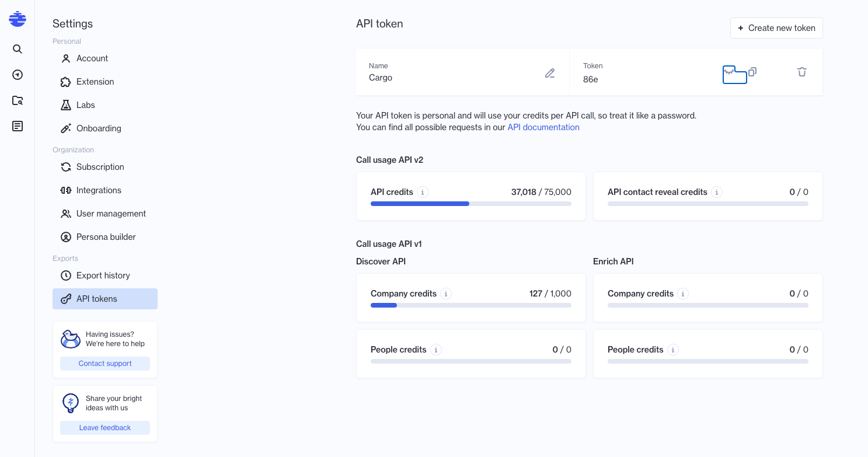
Task: Open Account settings
Action: click(105, 58)
